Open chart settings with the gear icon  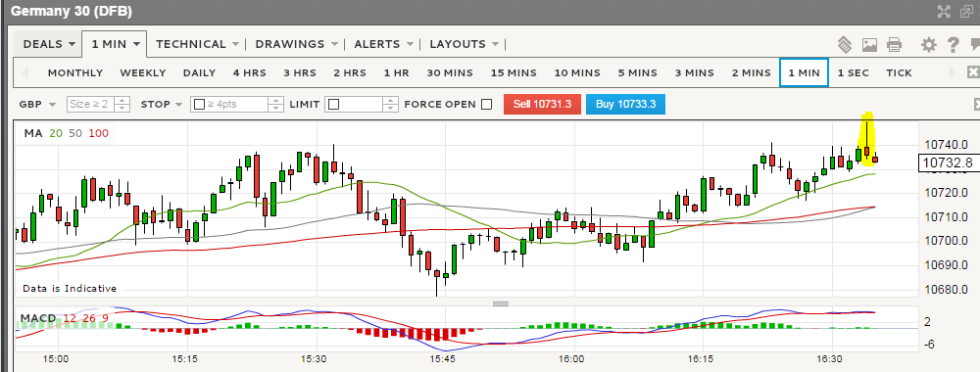(929, 44)
